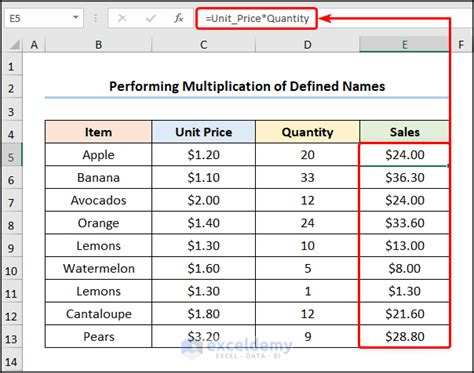474x373 pixels.
Task: Select the 'Orange' cell
Action: tap(98, 223)
